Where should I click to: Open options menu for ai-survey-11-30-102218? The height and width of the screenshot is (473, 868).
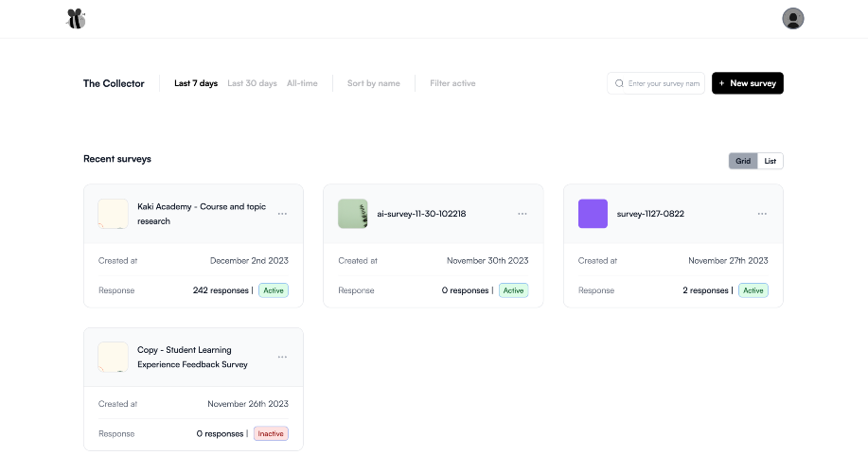pos(522,214)
